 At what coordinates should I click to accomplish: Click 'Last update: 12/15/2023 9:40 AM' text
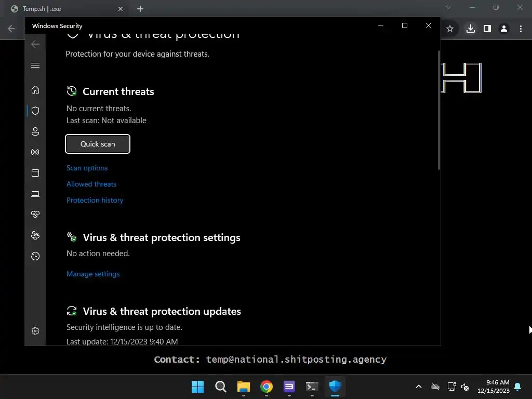[x=122, y=341]
